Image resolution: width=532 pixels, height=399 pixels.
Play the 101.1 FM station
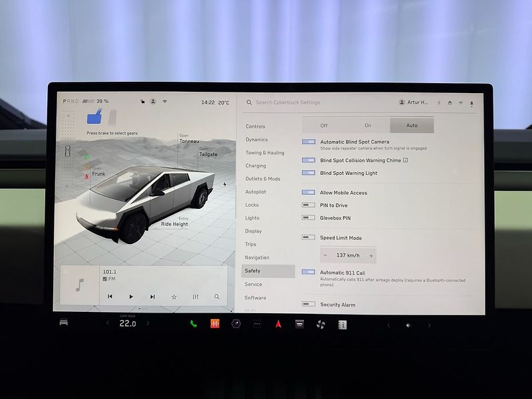pos(131,297)
